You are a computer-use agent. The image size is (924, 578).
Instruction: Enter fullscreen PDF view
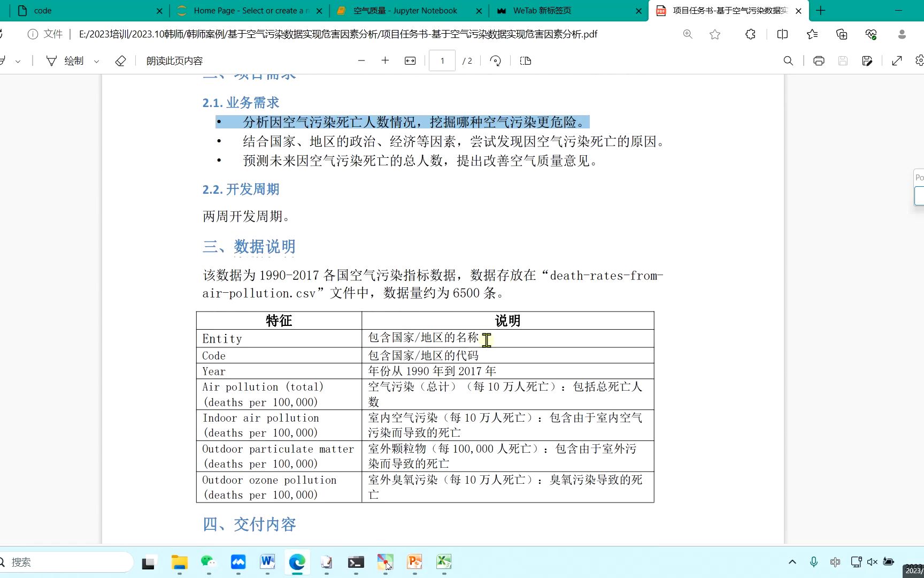pyautogui.click(x=897, y=61)
